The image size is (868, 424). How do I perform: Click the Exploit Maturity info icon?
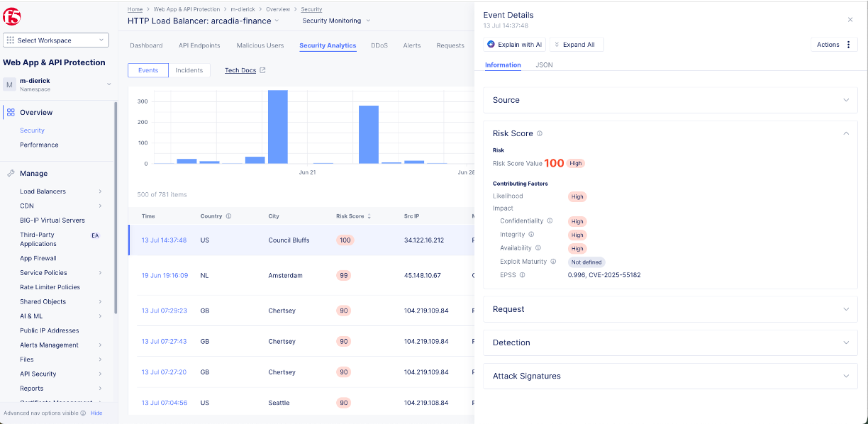pyautogui.click(x=553, y=261)
